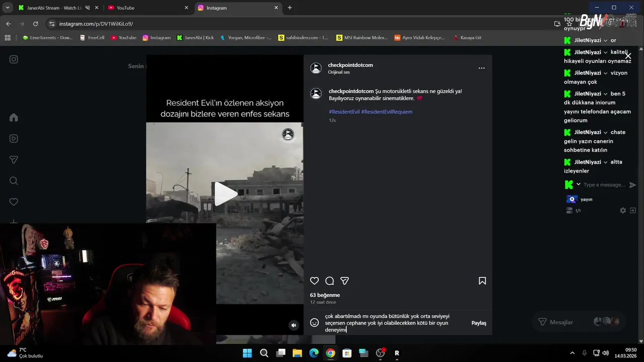Image resolution: width=644 pixels, height=362 pixels.
Task: Open a new browser tab
Action: (290, 8)
